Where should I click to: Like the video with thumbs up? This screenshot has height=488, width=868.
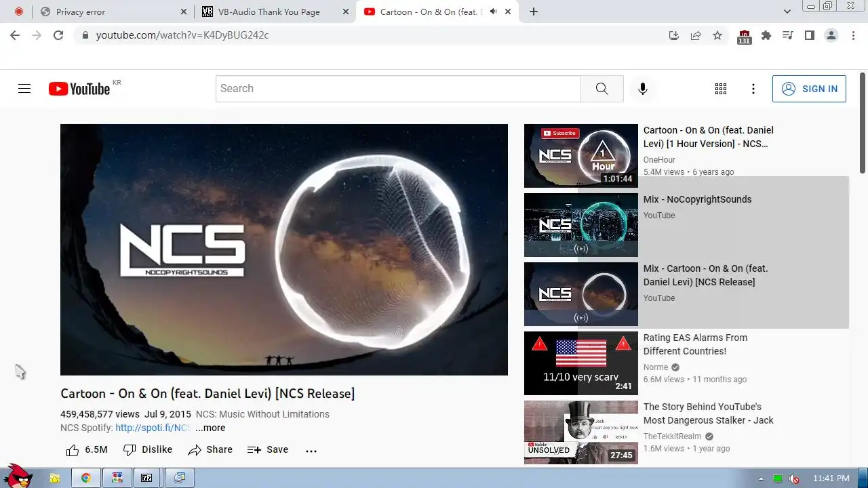86,450
